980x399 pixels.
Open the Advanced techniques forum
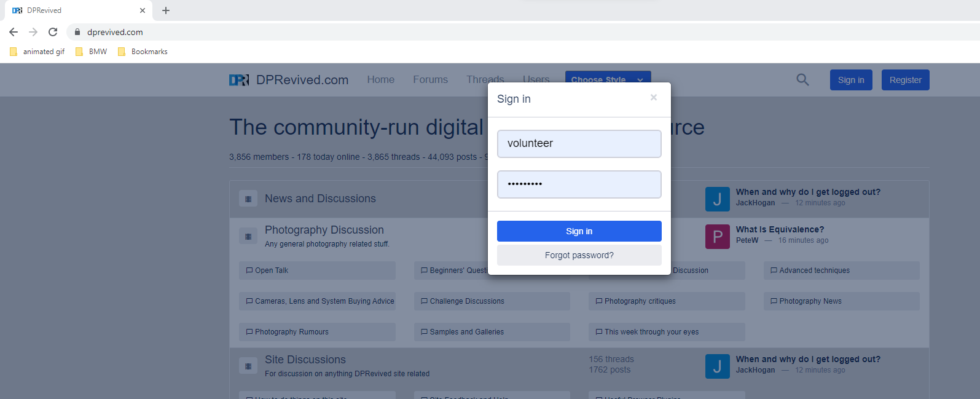(x=842, y=271)
